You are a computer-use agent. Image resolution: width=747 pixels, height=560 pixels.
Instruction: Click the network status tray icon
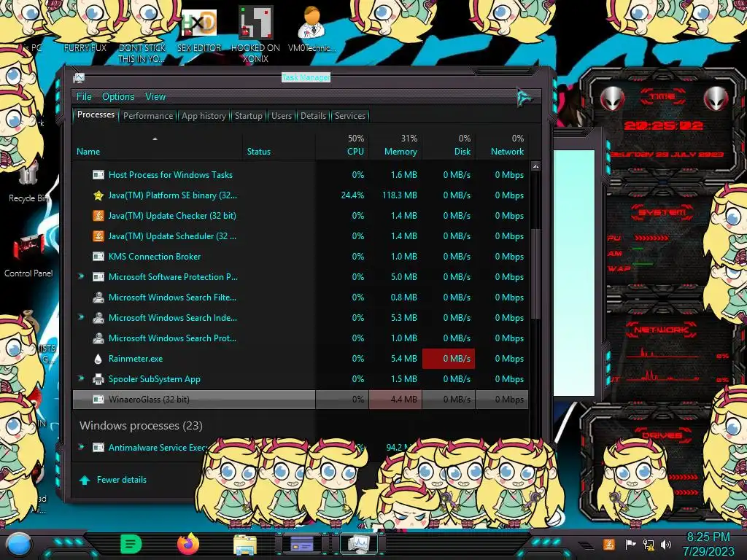pyautogui.click(x=648, y=544)
